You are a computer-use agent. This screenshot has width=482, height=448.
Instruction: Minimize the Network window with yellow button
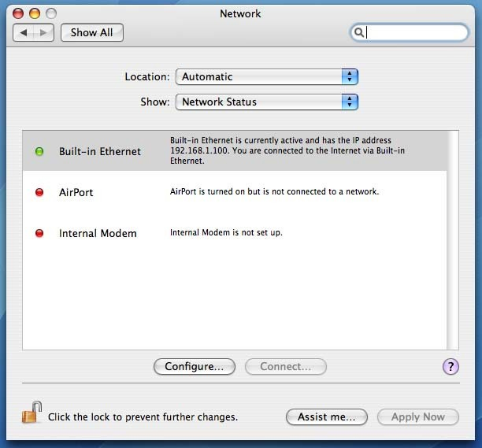[x=35, y=13]
